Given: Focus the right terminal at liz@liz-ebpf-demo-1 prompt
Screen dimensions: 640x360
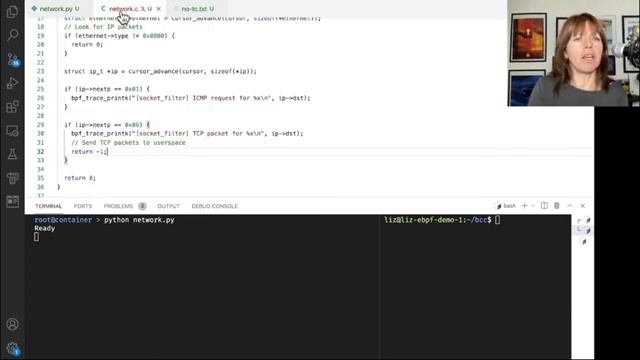Looking at the screenshot, I should 475,287.
